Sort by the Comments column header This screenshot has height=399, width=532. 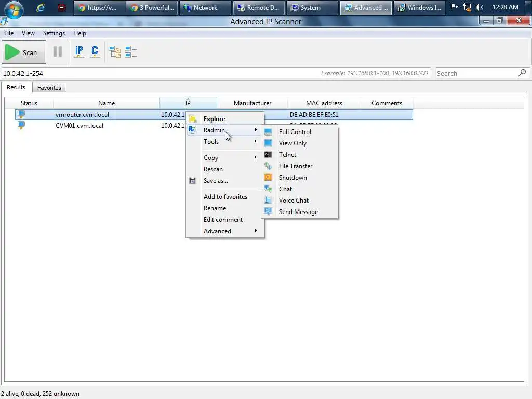click(x=387, y=103)
